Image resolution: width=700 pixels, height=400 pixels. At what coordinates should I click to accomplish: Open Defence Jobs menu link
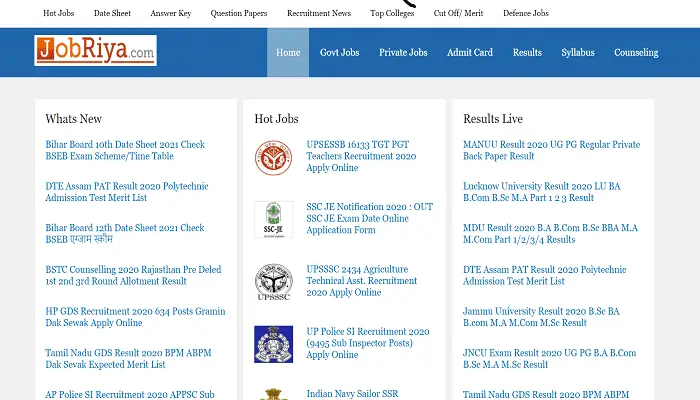[x=526, y=13]
